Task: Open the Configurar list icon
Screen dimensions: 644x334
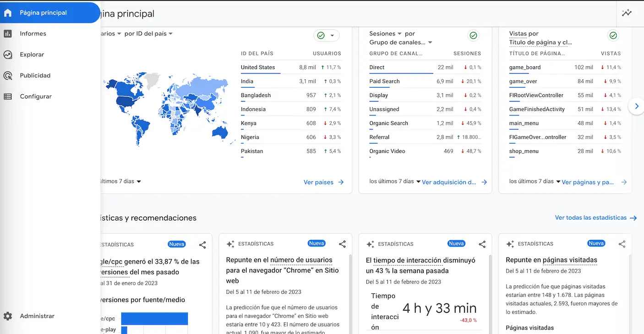Action: click(8, 97)
